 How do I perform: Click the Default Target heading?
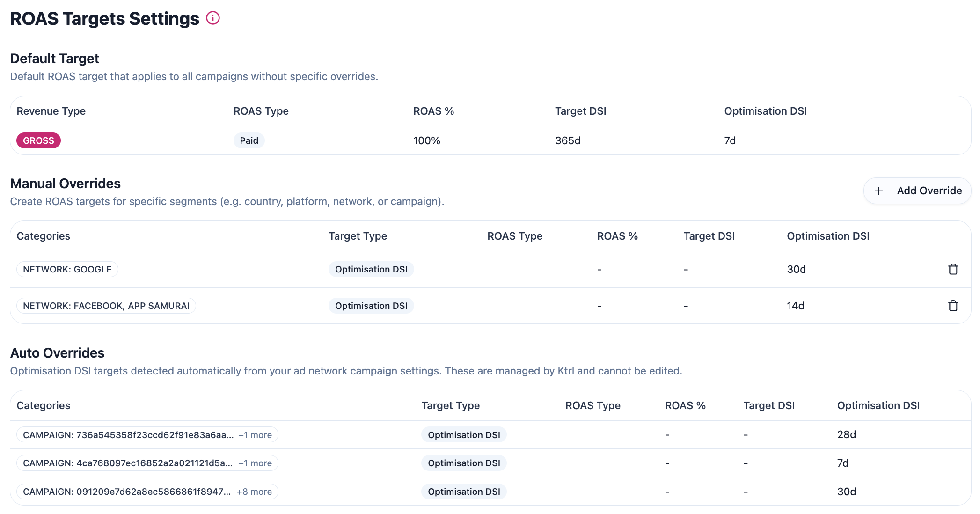click(55, 59)
